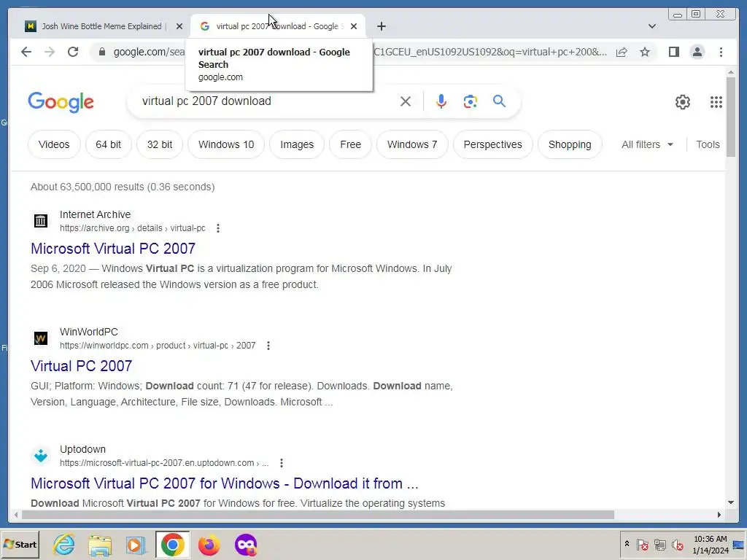Click the scroll right arrow

(x=719, y=515)
